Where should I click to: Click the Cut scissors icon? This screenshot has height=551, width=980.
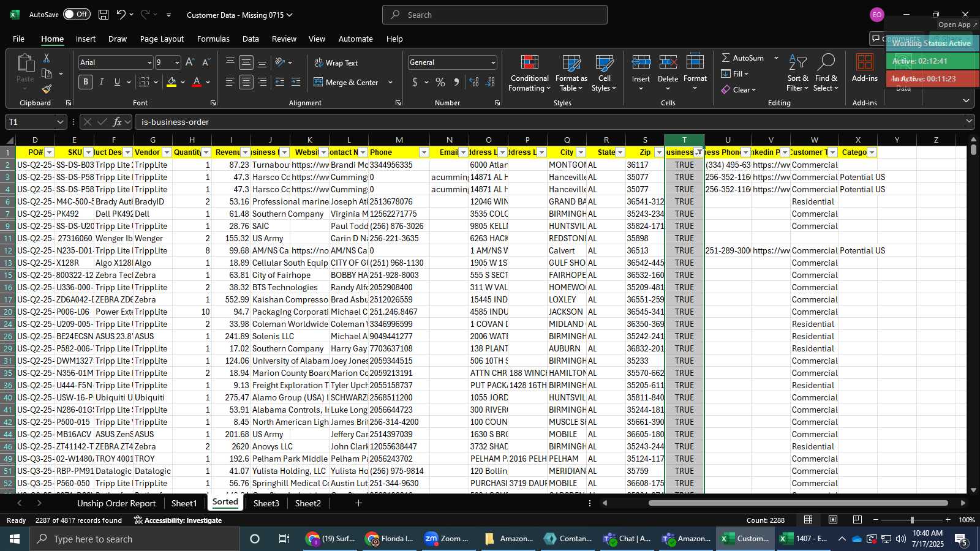[47, 58]
